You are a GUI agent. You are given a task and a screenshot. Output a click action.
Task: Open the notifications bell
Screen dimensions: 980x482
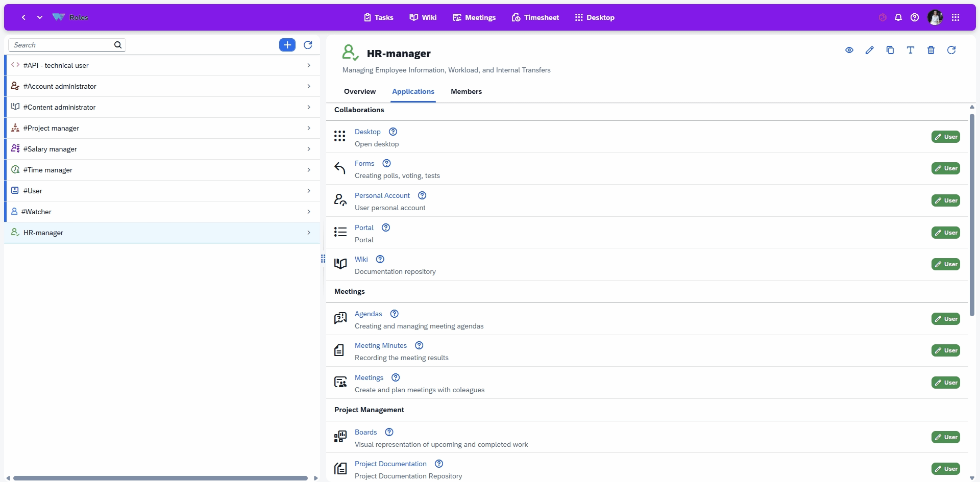coord(898,17)
